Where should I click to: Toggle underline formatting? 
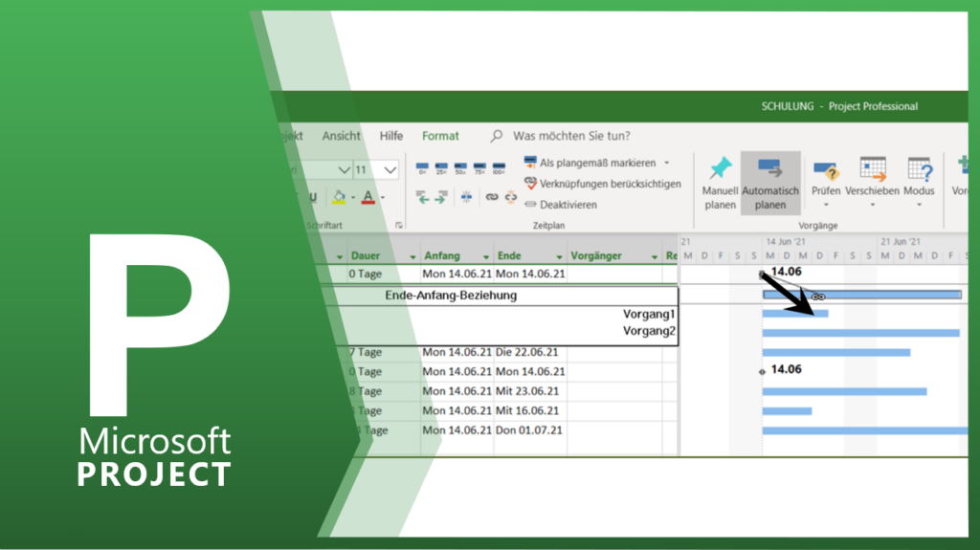313,197
